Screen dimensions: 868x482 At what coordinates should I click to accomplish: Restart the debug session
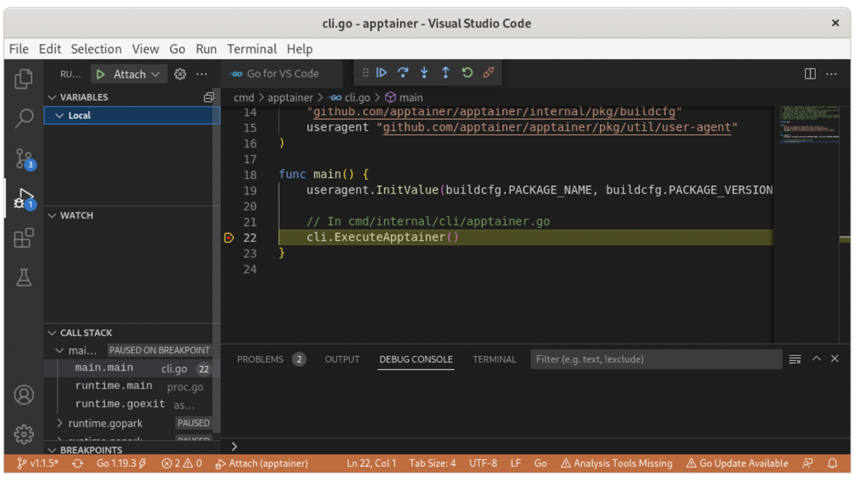tap(467, 73)
